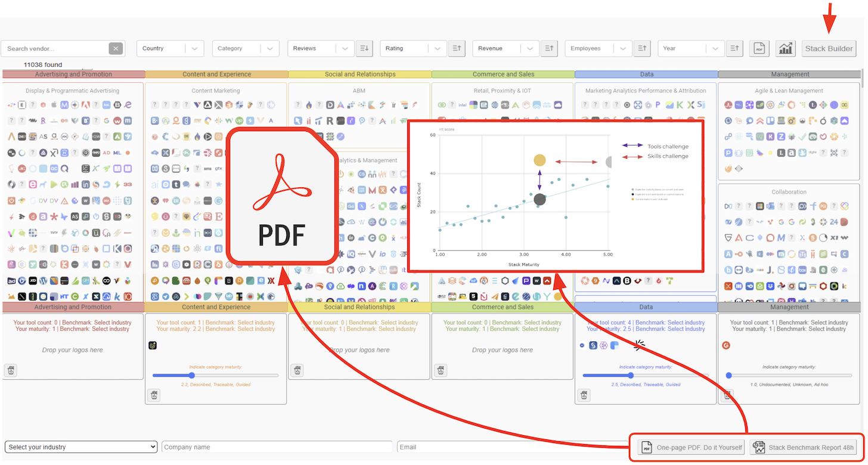Delete Content and Experience stack logos
The height and width of the screenshot is (465, 868).
click(154, 395)
